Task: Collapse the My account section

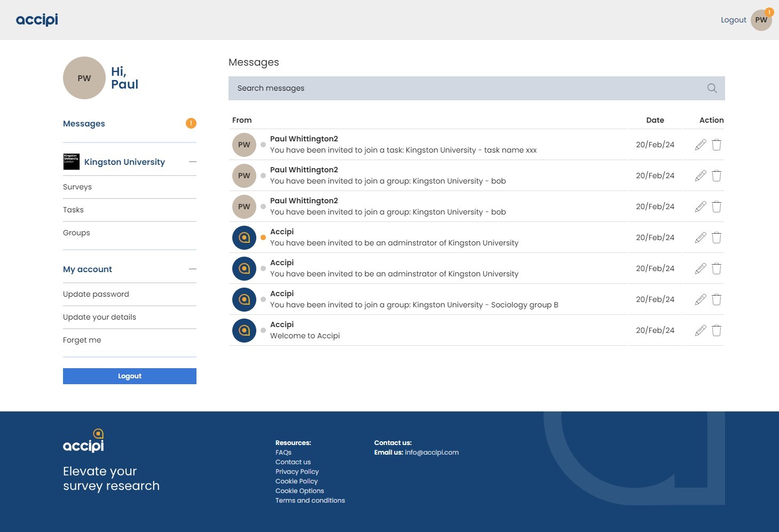Action: [x=193, y=269]
